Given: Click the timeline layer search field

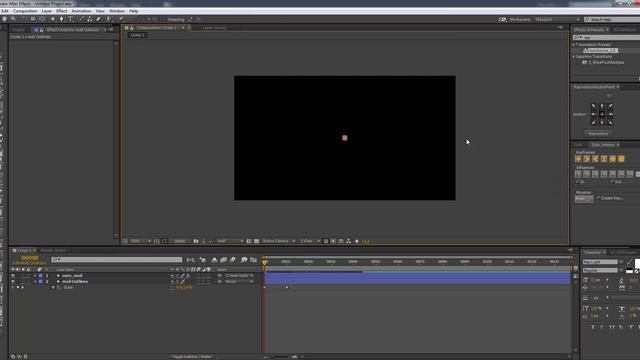Looking at the screenshot, I should point(116,260).
